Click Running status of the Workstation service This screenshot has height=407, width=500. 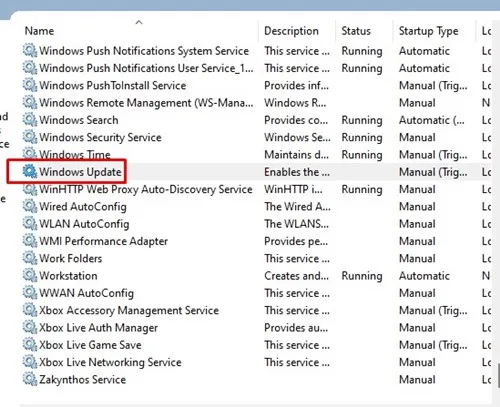[x=362, y=276]
